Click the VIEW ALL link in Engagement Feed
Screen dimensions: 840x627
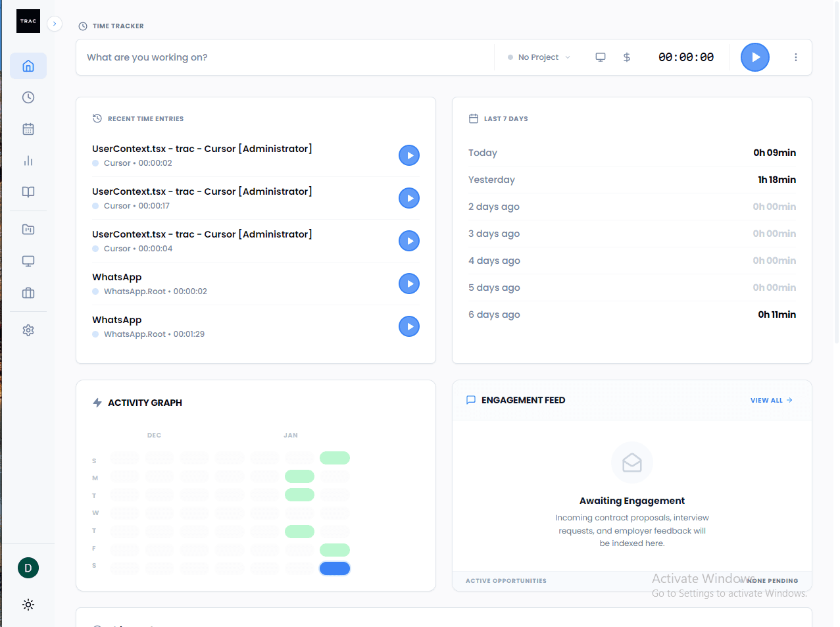770,400
